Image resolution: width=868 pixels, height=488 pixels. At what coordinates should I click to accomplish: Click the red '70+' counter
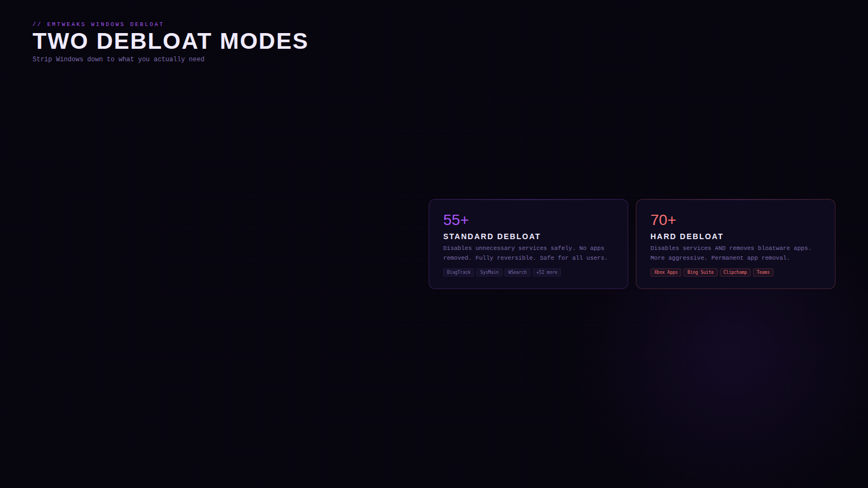click(663, 220)
